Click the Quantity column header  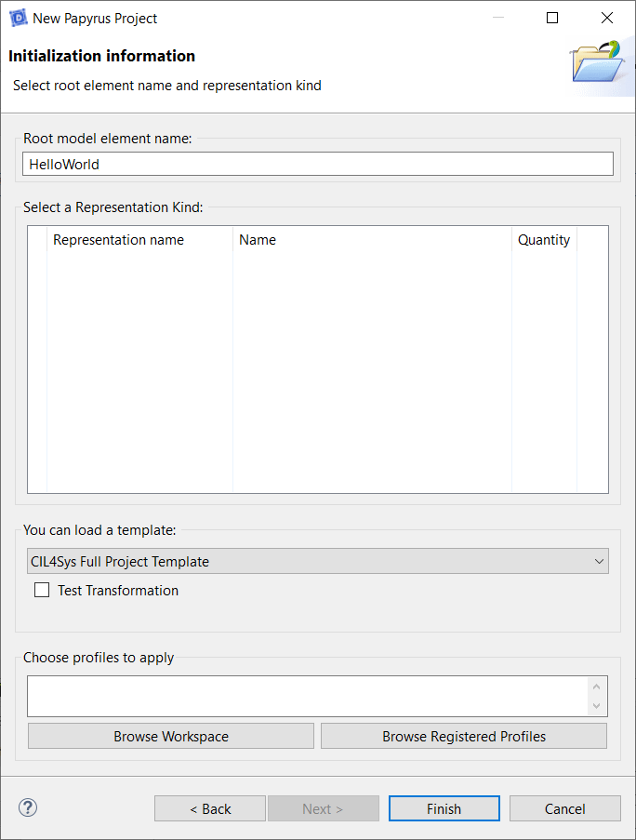[x=544, y=239]
